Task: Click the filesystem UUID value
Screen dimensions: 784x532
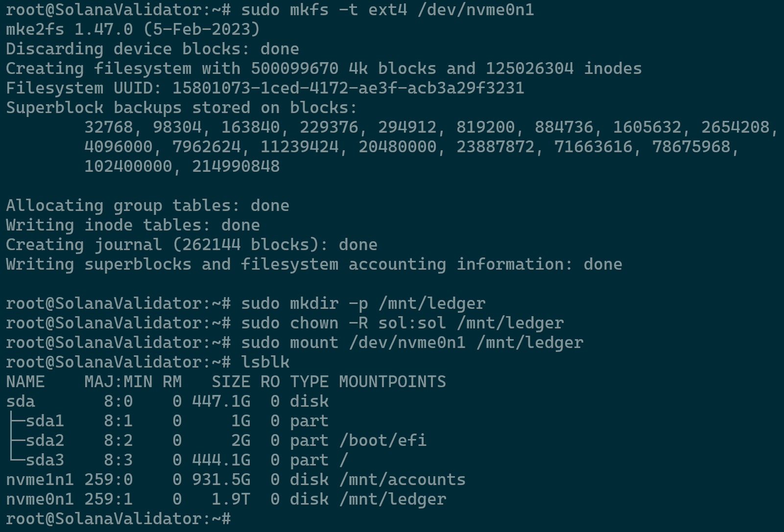Action: [348, 88]
